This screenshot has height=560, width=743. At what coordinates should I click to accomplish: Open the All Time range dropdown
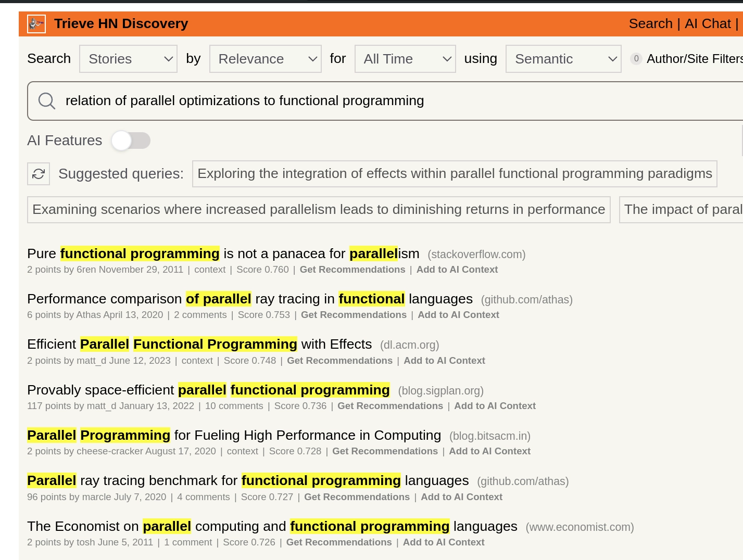pyautogui.click(x=405, y=59)
